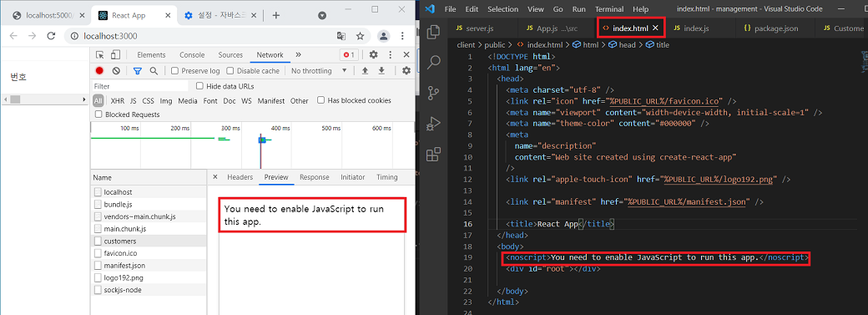Select the sockjs-node request
868x315 pixels.
coord(149,290)
